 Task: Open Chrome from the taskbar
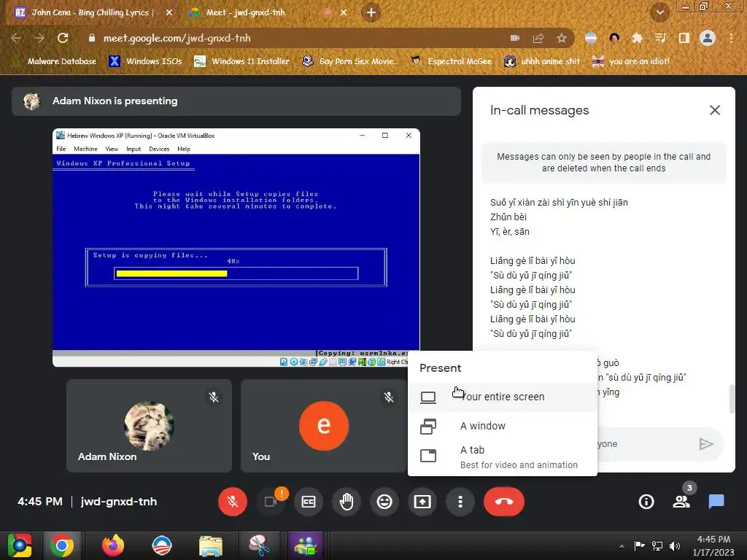pyautogui.click(x=62, y=545)
